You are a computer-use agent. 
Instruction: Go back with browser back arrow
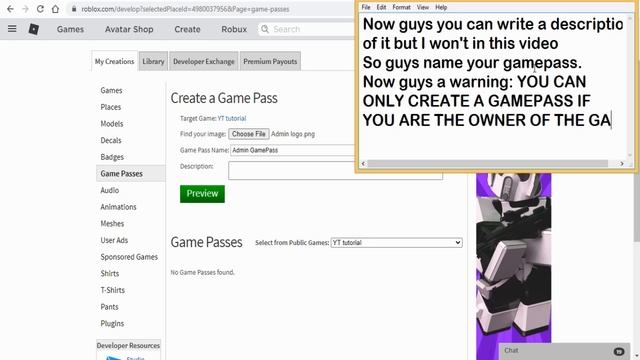point(10,9)
